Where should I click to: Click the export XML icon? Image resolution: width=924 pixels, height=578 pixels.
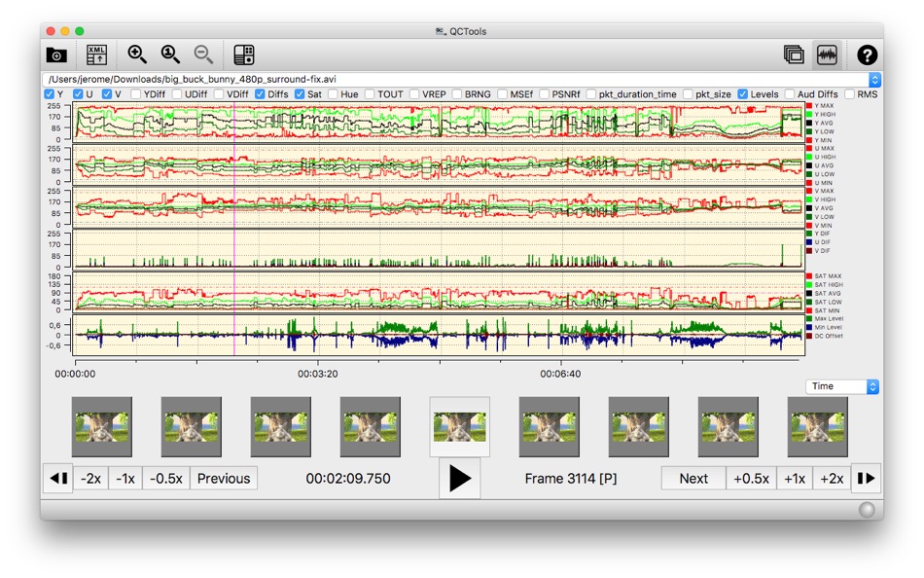click(97, 55)
